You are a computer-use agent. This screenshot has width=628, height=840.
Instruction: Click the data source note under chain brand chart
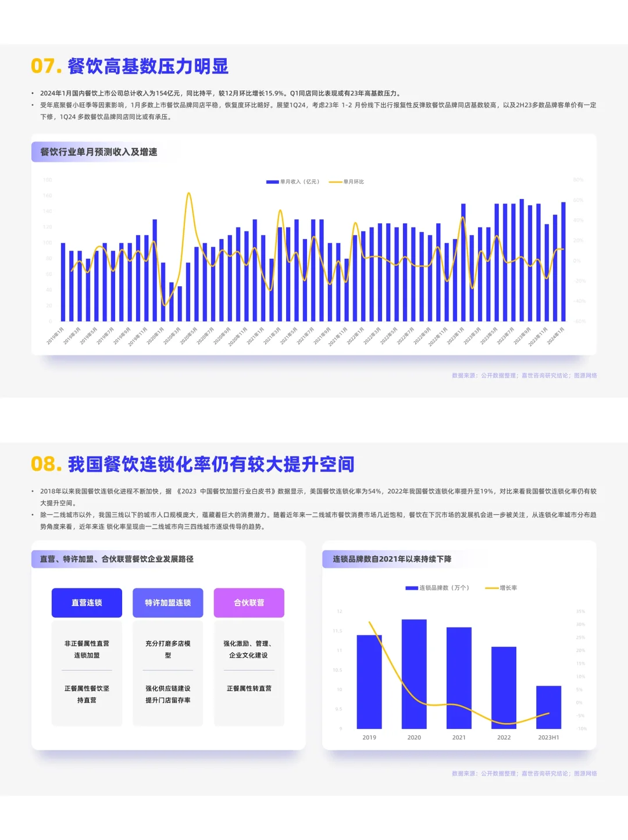pos(524,774)
